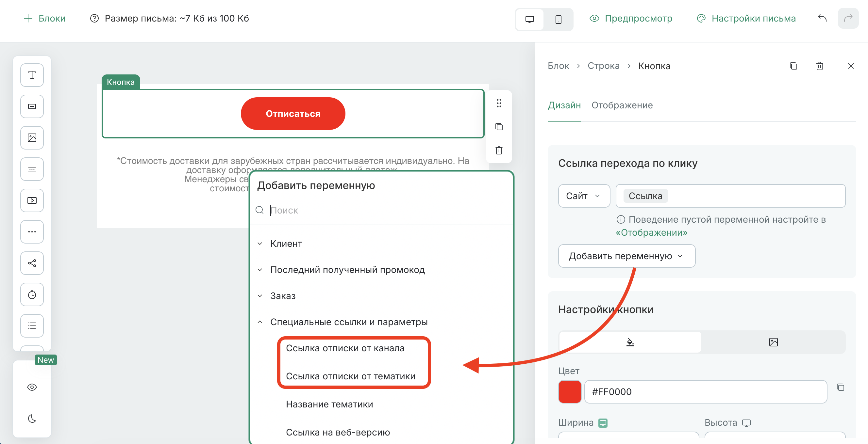Open Предпросмотр preview
Screen dimensions: 868x444
(631, 18)
